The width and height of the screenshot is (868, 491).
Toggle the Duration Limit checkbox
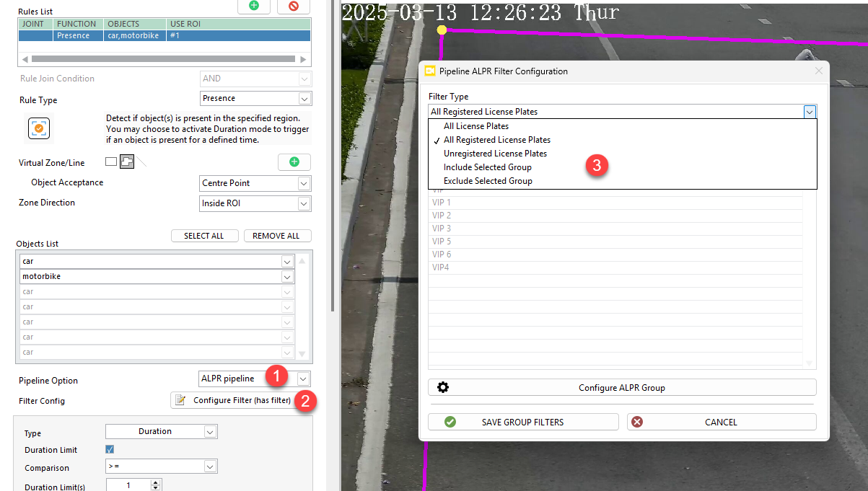tap(110, 450)
